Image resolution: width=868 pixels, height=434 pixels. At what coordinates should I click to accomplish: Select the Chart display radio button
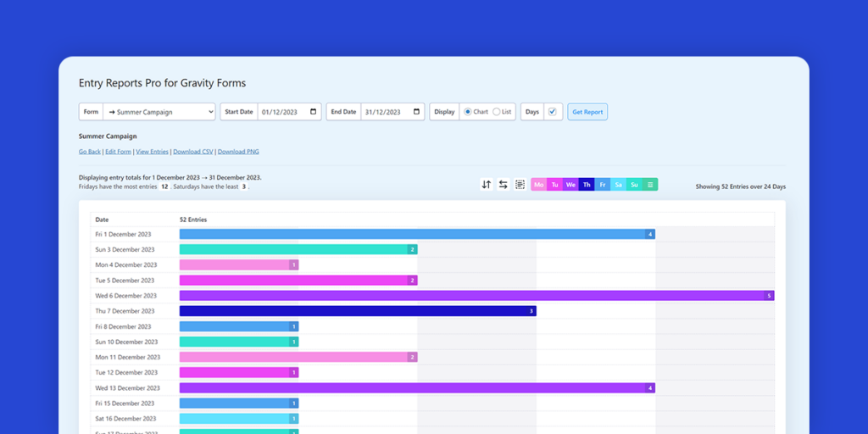(x=468, y=111)
